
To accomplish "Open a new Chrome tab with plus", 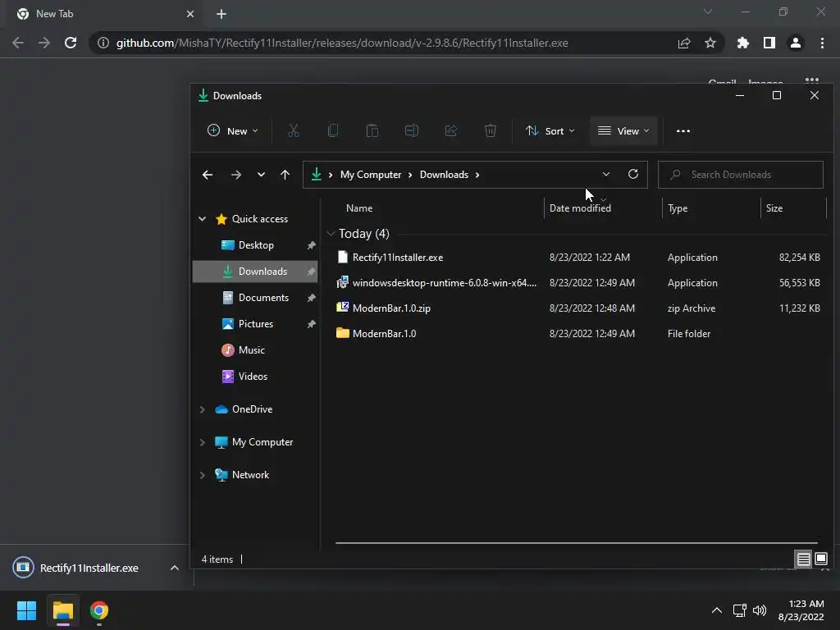I will (x=221, y=14).
